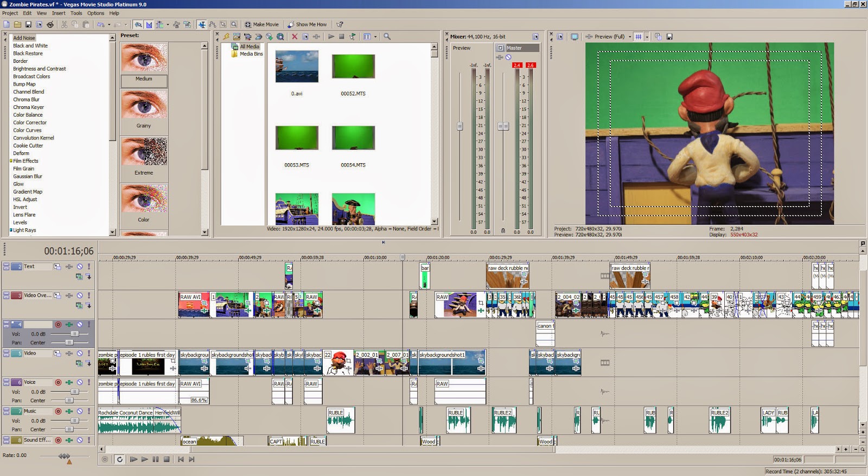Adjust the Mixer Preview volume fader

pyautogui.click(x=460, y=126)
